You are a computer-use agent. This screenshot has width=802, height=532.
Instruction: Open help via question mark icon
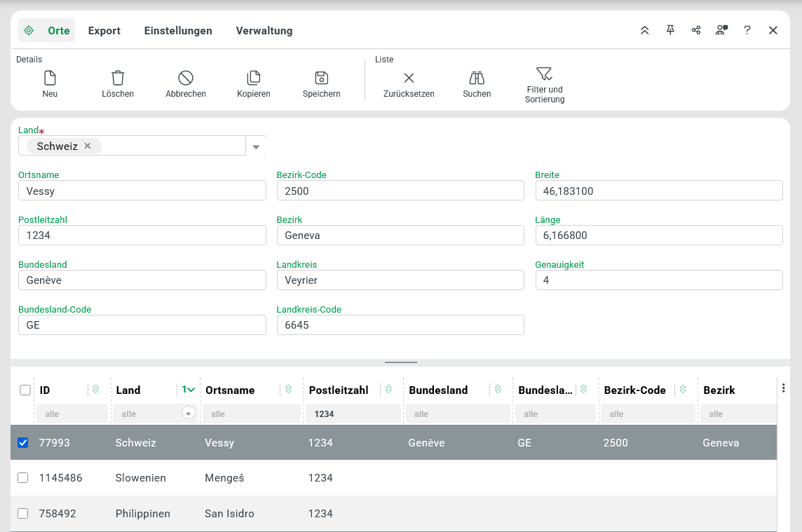pos(747,30)
